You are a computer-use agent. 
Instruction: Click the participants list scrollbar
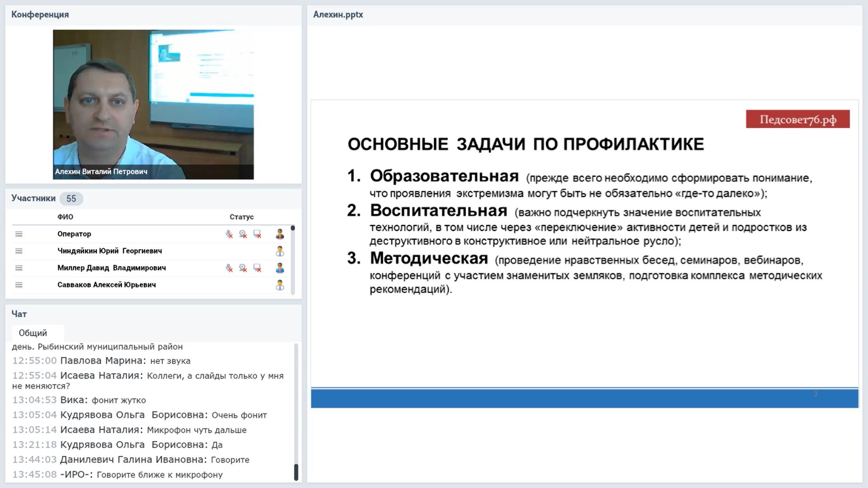pyautogui.click(x=293, y=260)
